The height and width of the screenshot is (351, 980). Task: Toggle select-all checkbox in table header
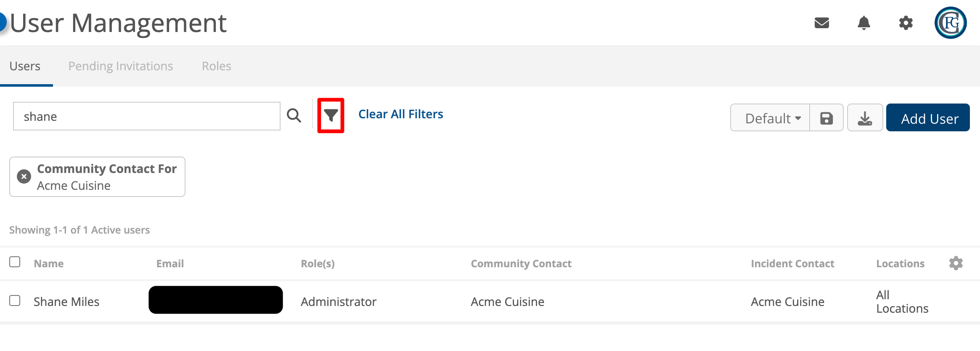click(x=15, y=262)
